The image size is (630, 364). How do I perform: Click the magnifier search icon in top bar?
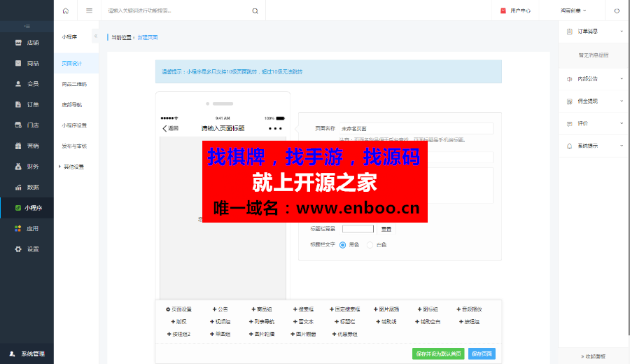tap(255, 10)
